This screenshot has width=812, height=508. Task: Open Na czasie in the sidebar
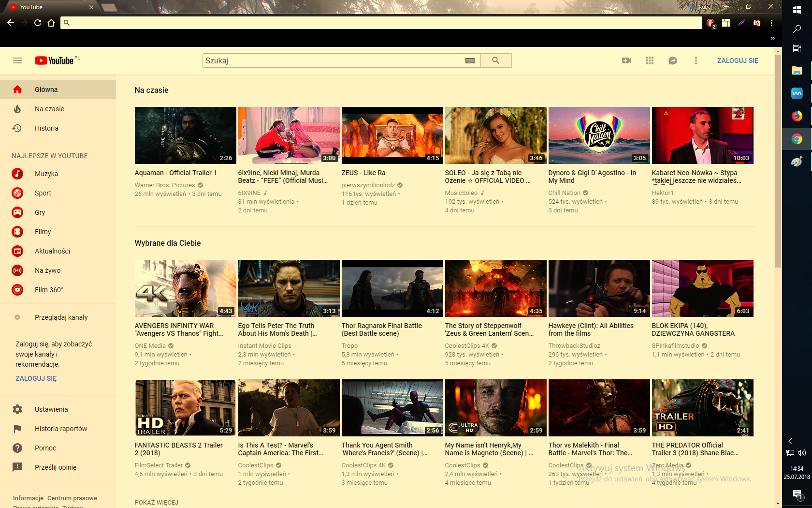[x=58, y=109]
